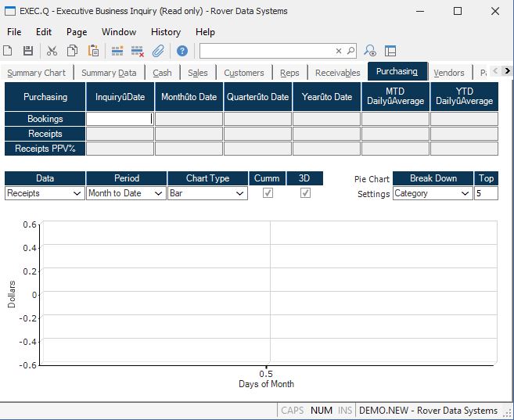Click the Cut scissors icon
The height and width of the screenshot is (420, 514).
[52, 51]
